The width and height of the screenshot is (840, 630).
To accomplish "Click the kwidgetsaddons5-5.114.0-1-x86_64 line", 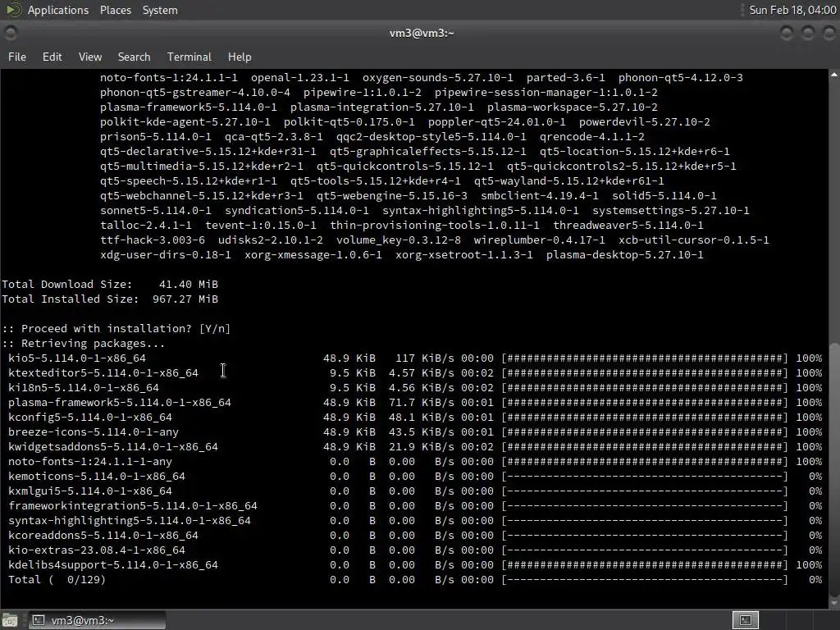I will (414, 446).
